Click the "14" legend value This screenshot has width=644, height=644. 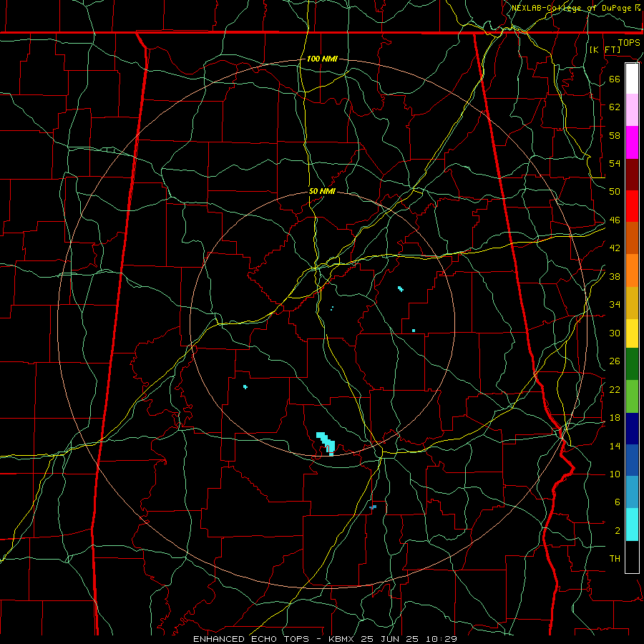pyautogui.click(x=615, y=446)
